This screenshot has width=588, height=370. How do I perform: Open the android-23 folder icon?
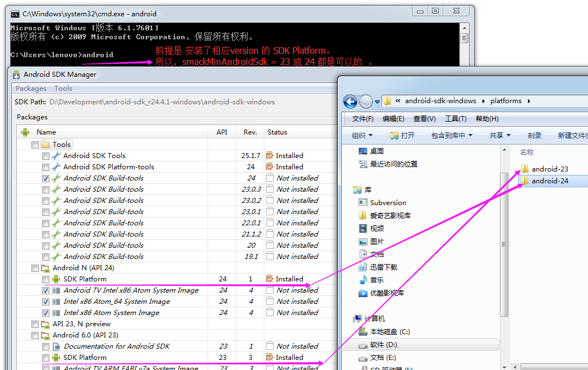coord(525,169)
